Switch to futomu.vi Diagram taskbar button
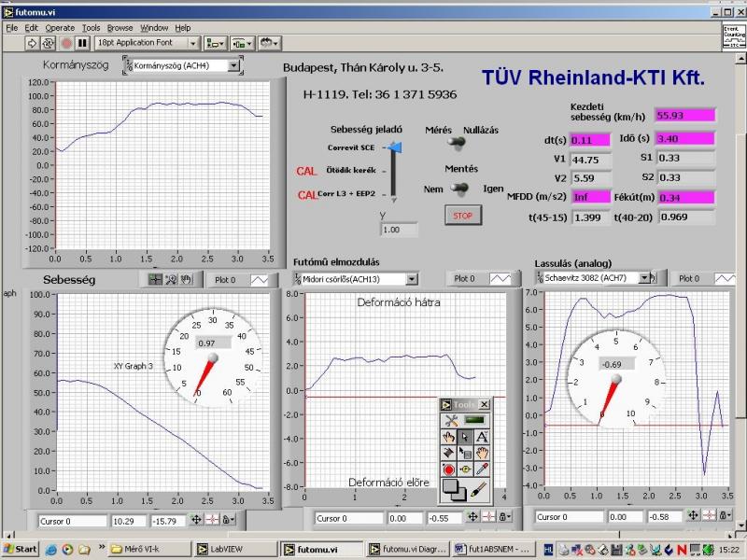This screenshot has width=747, height=560. click(x=408, y=549)
